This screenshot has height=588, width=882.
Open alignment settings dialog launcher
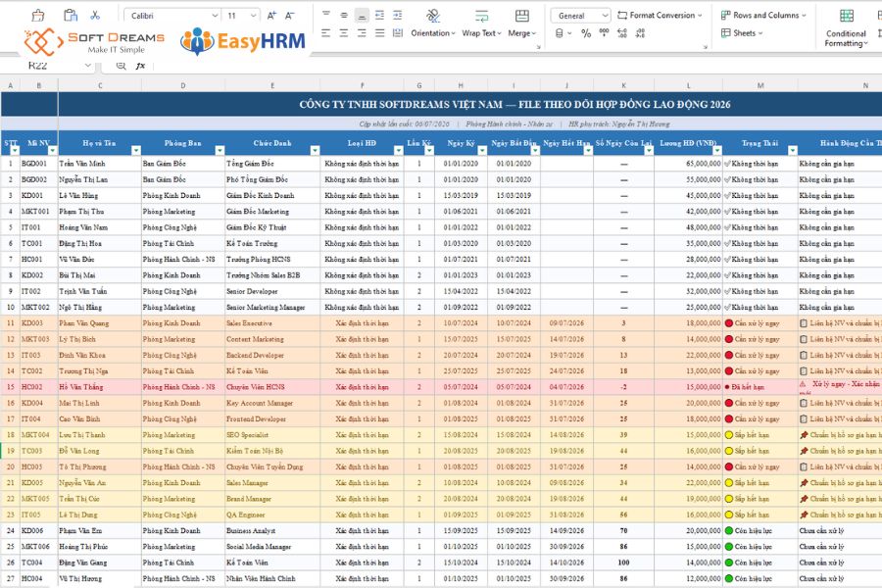click(538, 47)
